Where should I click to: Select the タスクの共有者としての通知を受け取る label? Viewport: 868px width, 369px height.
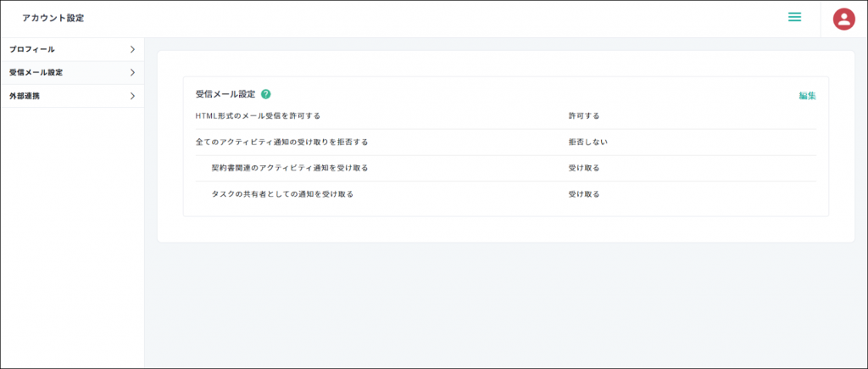(x=281, y=194)
